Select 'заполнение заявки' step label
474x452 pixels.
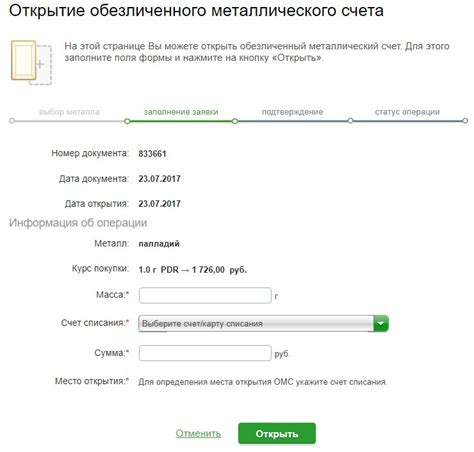point(181,112)
